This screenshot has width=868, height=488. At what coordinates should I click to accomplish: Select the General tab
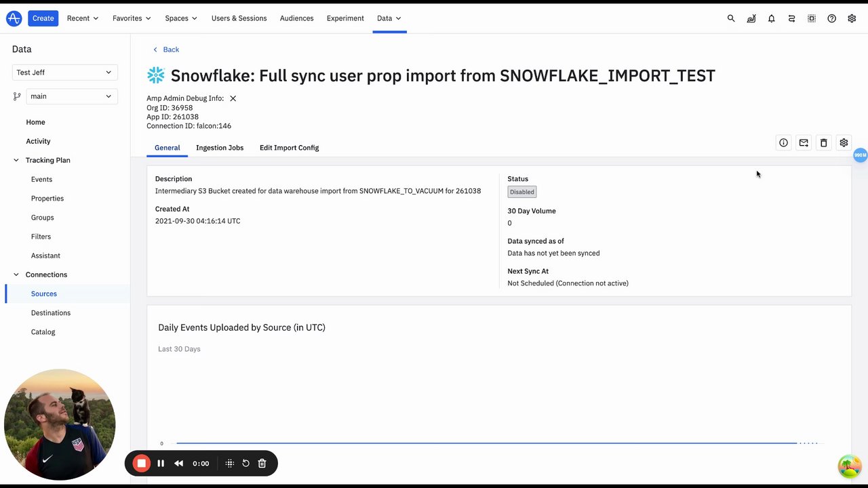tap(167, 148)
